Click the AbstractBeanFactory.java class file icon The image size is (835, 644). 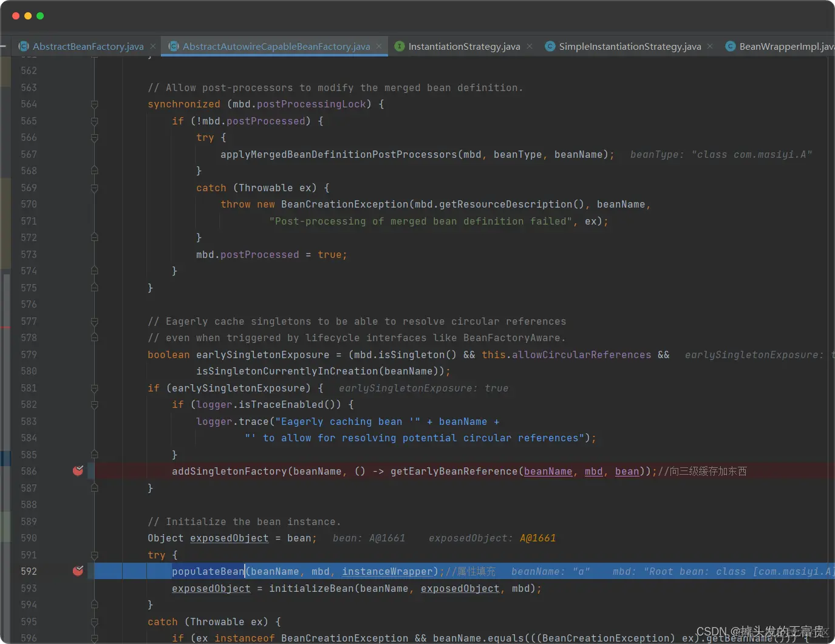point(24,46)
